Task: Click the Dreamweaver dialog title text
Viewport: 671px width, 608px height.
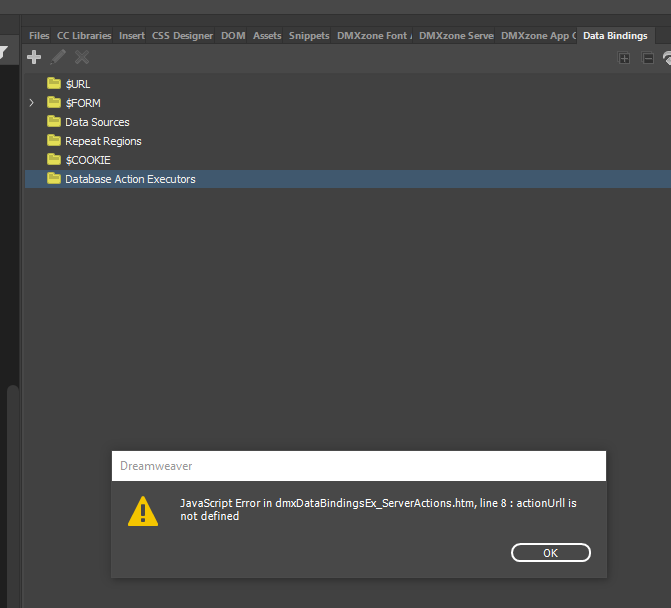Action: (156, 466)
